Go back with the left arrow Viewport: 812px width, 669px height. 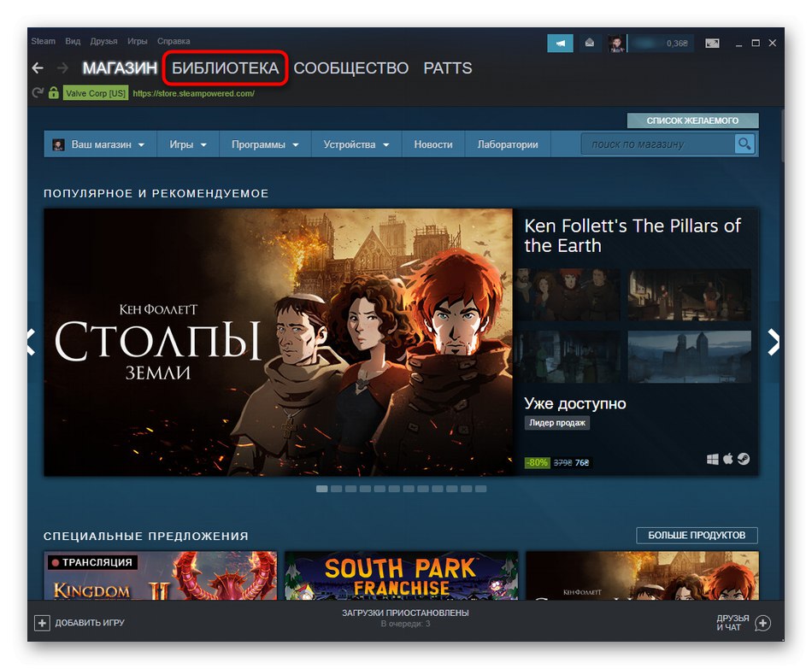click(x=38, y=67)
